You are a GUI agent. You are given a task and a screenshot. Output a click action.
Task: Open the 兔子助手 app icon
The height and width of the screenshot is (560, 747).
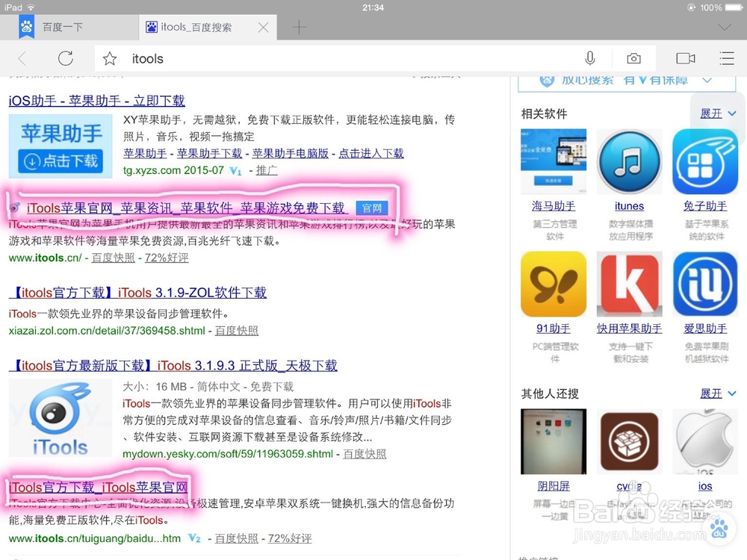point(705,161)
